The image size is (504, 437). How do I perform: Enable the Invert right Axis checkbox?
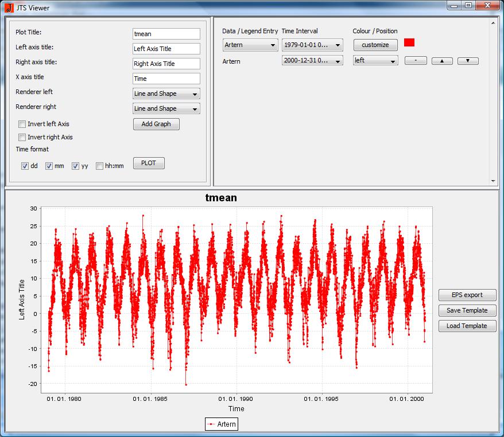(22, 137)
